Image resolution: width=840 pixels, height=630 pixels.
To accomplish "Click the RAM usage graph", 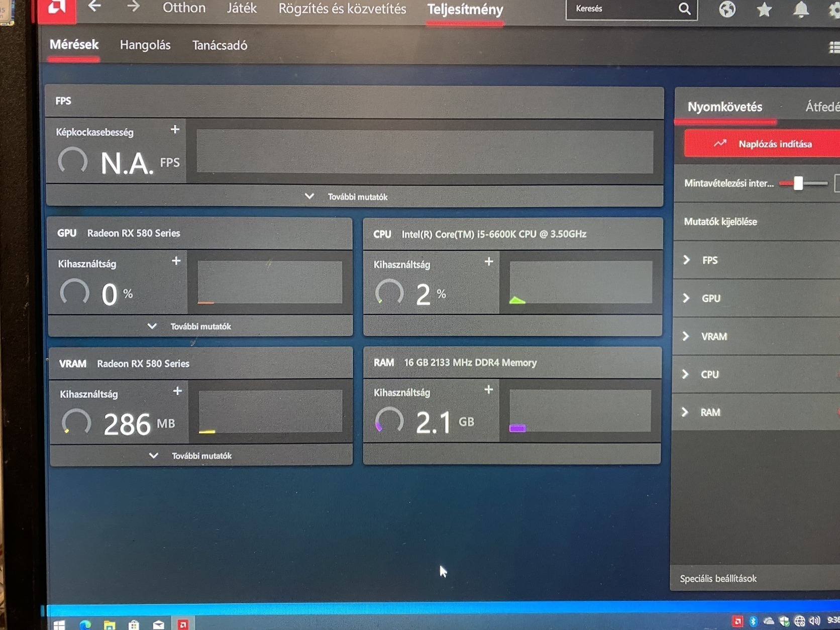I will pyautogui.click(x=580, y=410).
